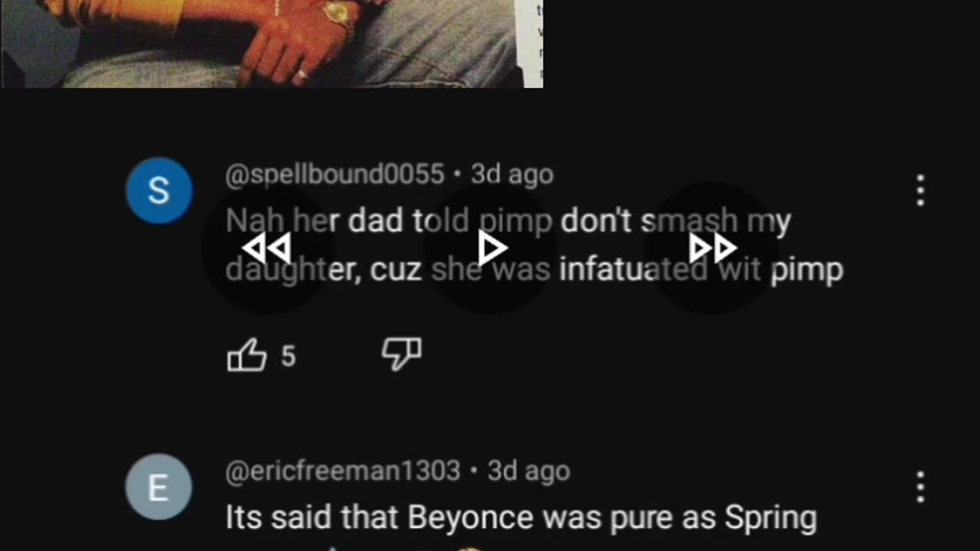Click the rewind double-arrow control
Viewport: 980px width, 551px height.
[266, 249]
